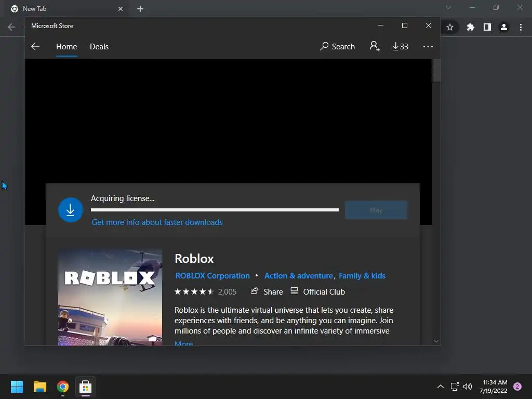Switch to Chrome from the taskbar
Viewport: 532px width, 399px height.
pyautogui.click(x=63, y=387)
